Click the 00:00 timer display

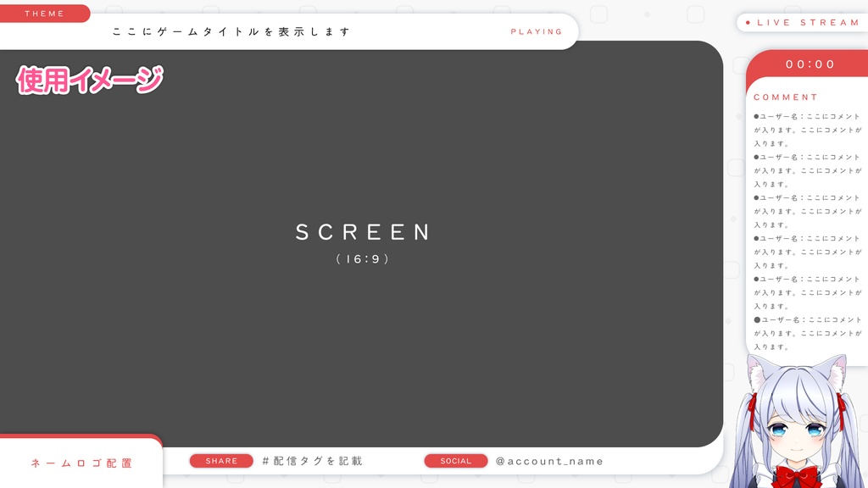tap(810, 64)
